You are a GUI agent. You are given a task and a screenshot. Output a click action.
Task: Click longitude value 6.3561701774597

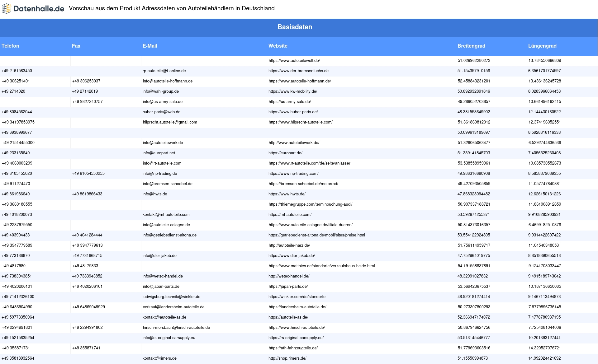(544, 71)
